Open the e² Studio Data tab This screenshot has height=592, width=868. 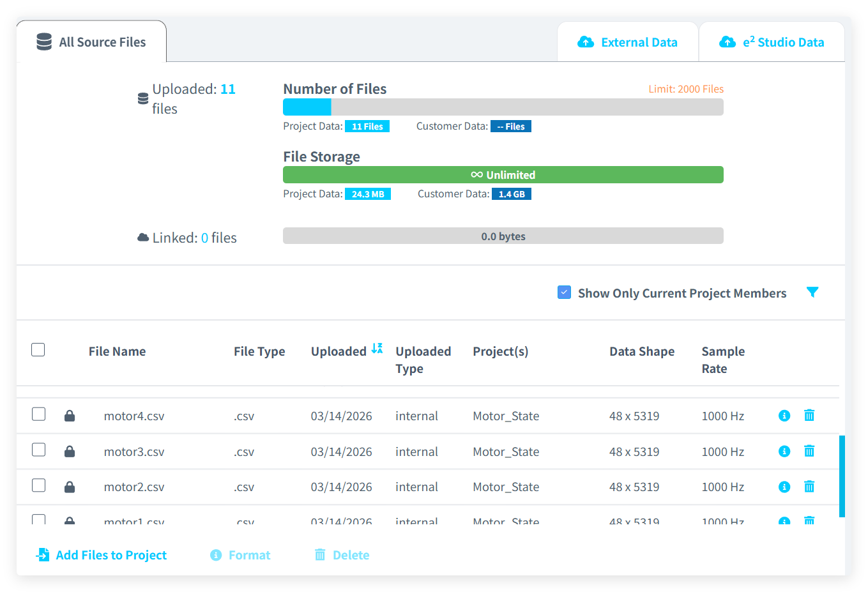click(772, 42)
